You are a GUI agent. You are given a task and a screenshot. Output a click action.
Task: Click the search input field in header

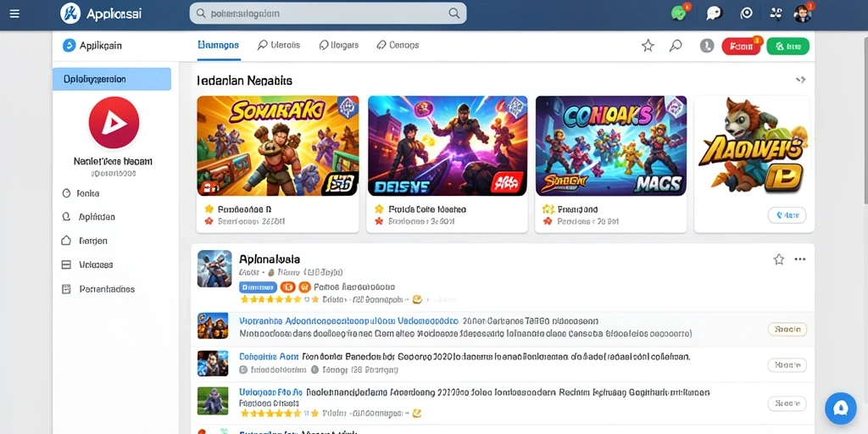[328, 14]
